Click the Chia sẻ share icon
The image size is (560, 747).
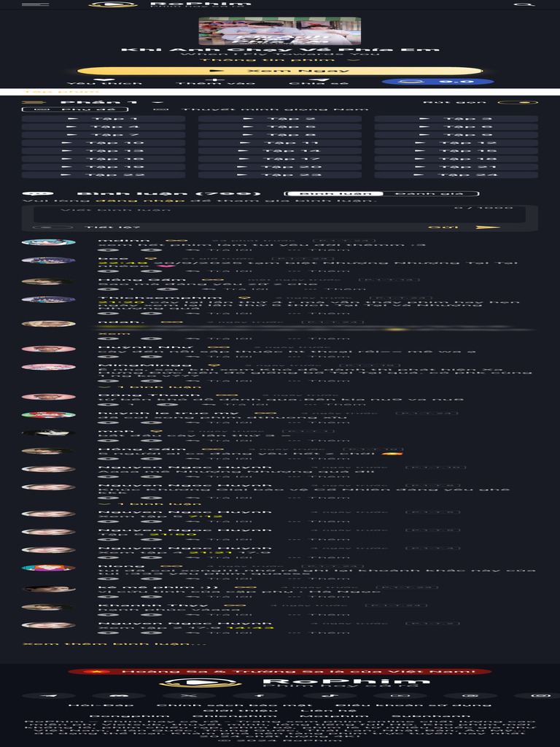[319, 80]
